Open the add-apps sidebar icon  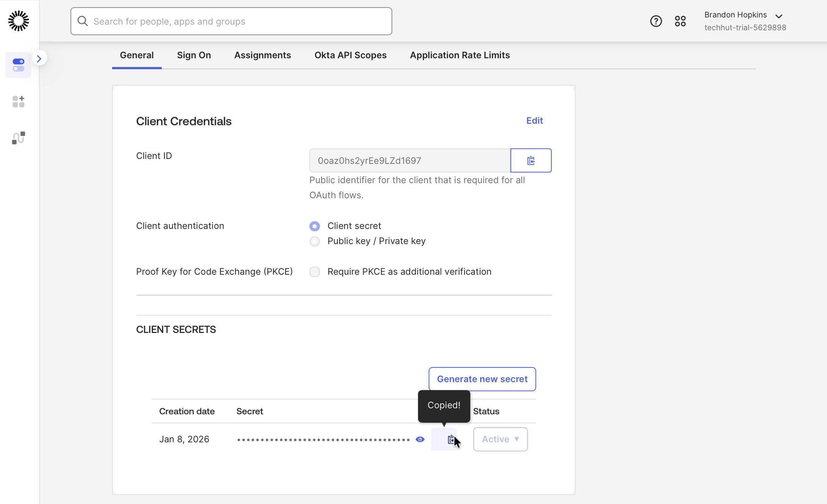[x=18, y=101]
